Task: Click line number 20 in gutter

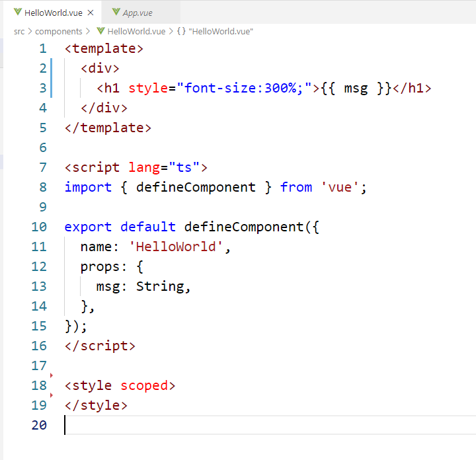Action: tap(39, 426)
